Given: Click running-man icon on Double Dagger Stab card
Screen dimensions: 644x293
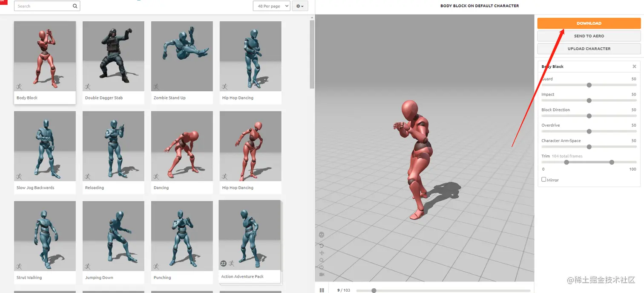Looking at the screenshot, I should 88,87.
